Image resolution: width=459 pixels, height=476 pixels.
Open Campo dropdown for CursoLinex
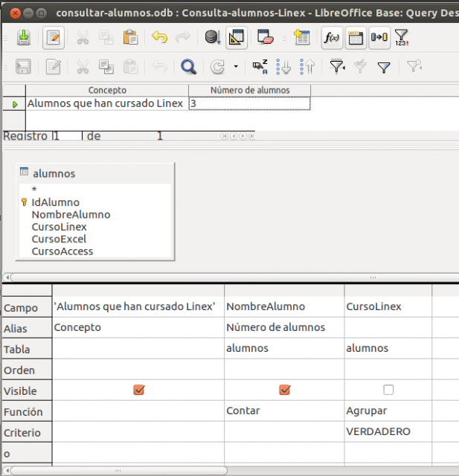pyautogui.click(x=388, y=306)
